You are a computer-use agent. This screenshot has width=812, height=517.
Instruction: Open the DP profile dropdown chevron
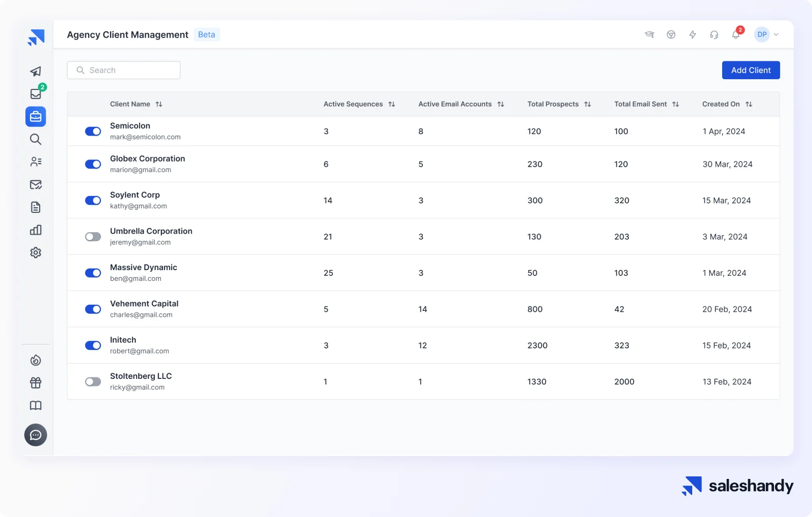[776, 35]
